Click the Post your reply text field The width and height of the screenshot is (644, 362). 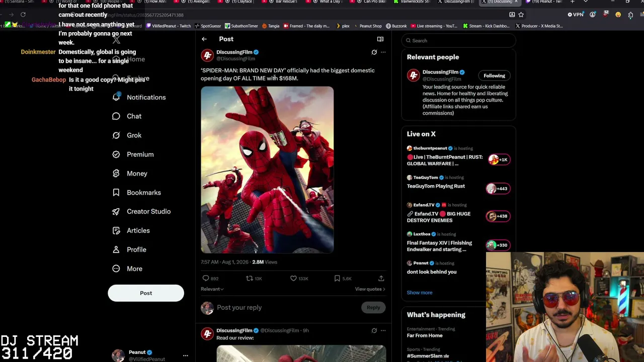tap(287, 308)
